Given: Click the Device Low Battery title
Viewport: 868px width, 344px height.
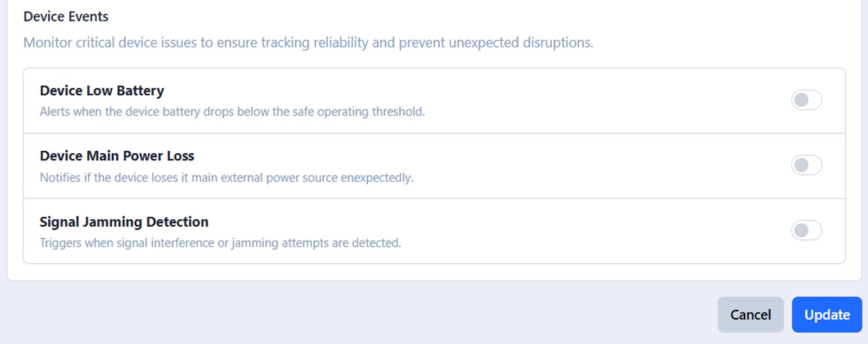Looking at the screenshot, I should coord(102,90).
